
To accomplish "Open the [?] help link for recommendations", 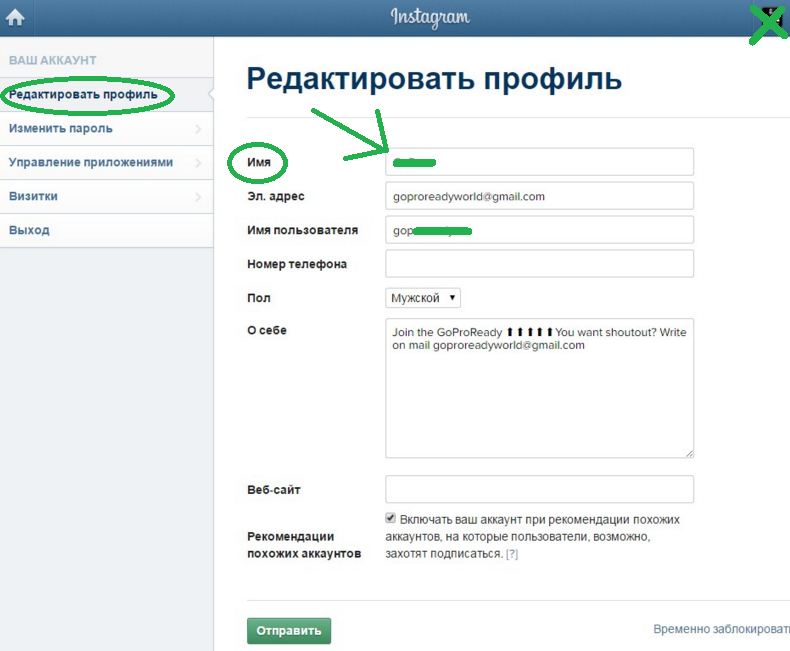I will pos(512,554).
